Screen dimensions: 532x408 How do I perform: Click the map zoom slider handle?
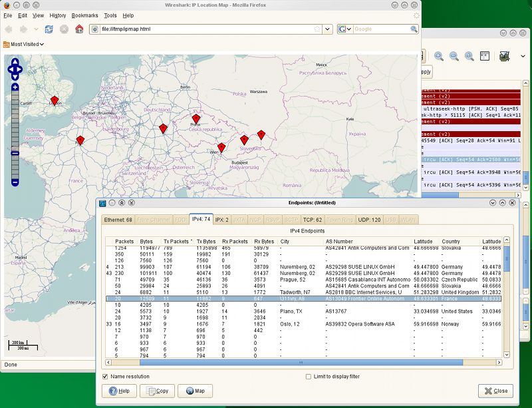15,153
